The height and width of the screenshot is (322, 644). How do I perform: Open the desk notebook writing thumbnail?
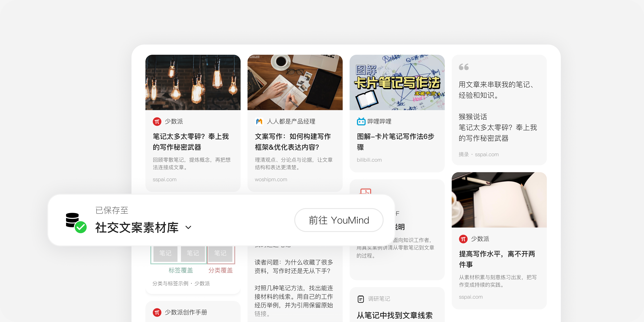[x=295, y=82]
